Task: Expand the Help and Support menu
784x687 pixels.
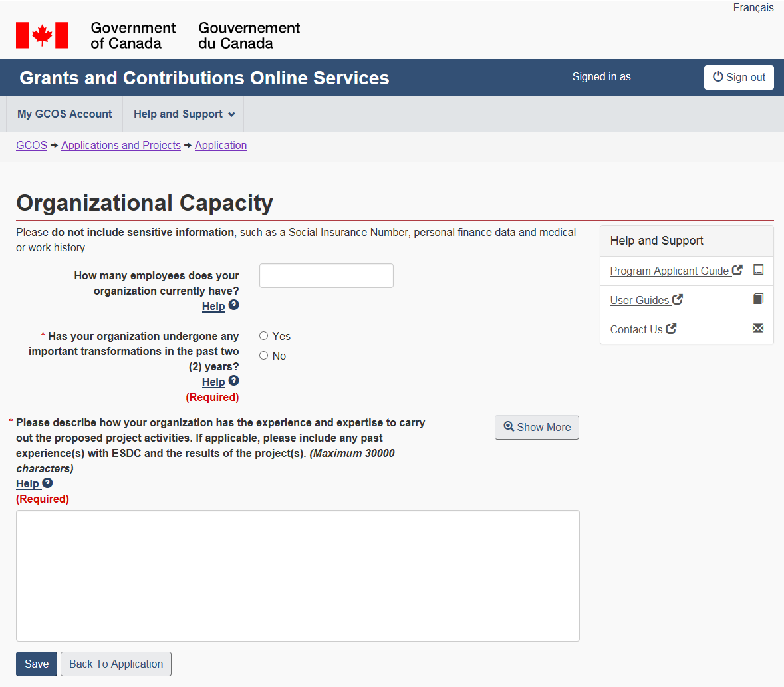Action: 184,114
